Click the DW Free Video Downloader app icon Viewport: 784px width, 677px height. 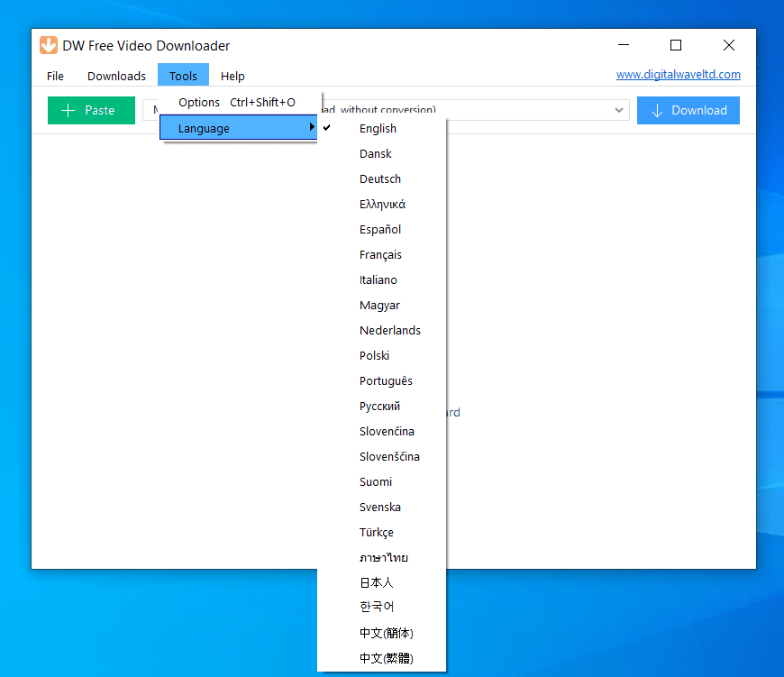[49, 45]
